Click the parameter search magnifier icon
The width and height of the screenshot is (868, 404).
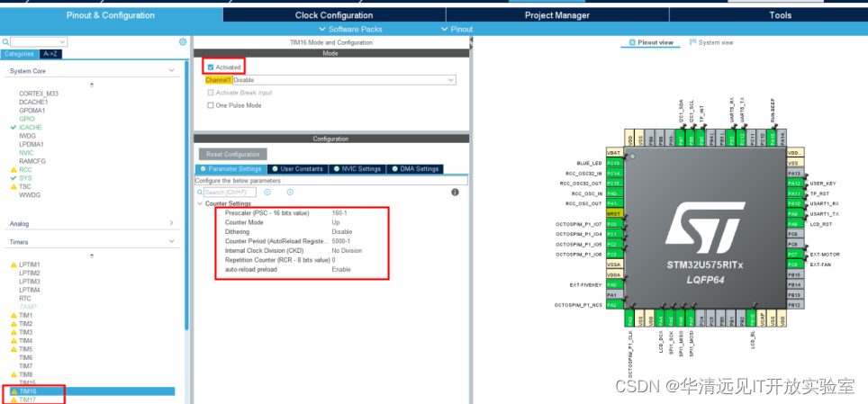click(199, 192)
